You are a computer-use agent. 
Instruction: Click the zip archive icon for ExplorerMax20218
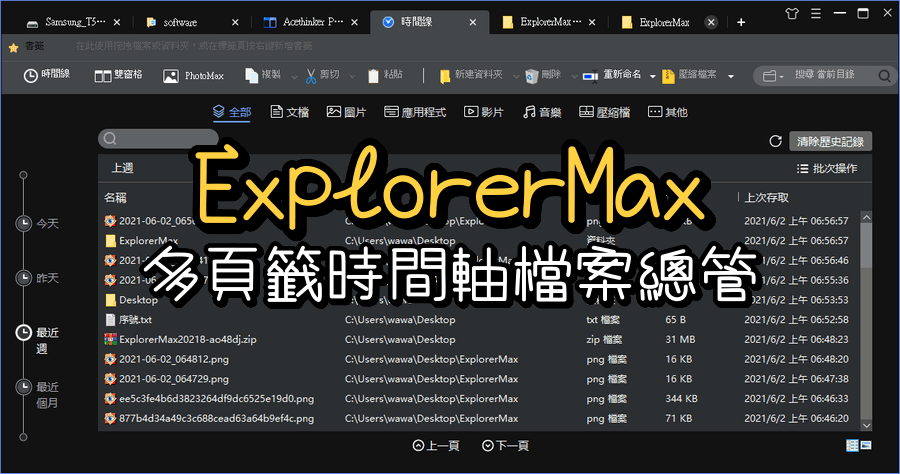(110, 340)
